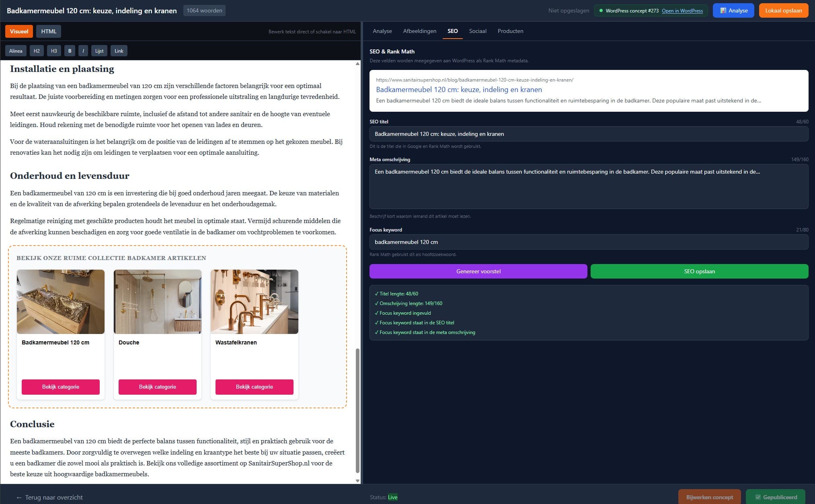Apply H3 heading format
Viewport: 815px width, 504px height.
pyautogui.click(x=54, y=51)
